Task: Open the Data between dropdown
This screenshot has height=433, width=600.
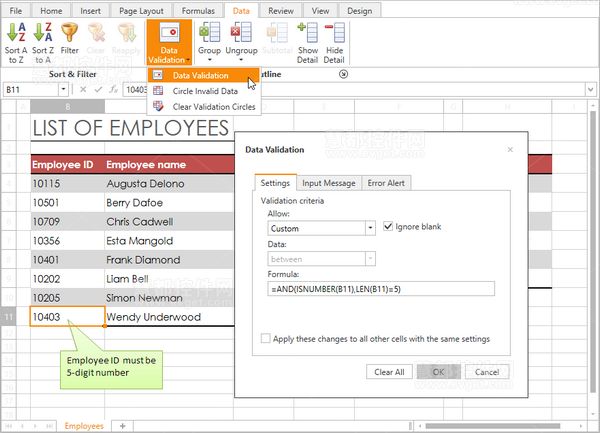Action: 370,259
